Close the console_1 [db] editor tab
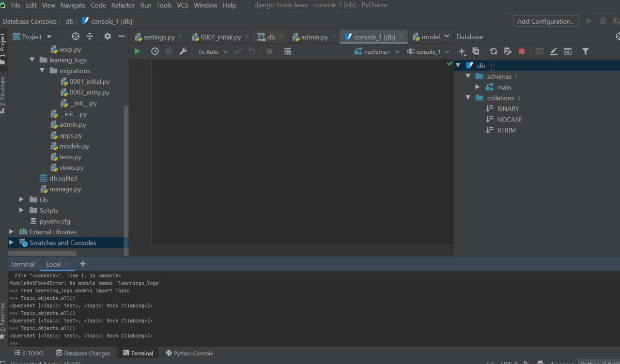This screenshot has height=364, width=620. [401, 37]
